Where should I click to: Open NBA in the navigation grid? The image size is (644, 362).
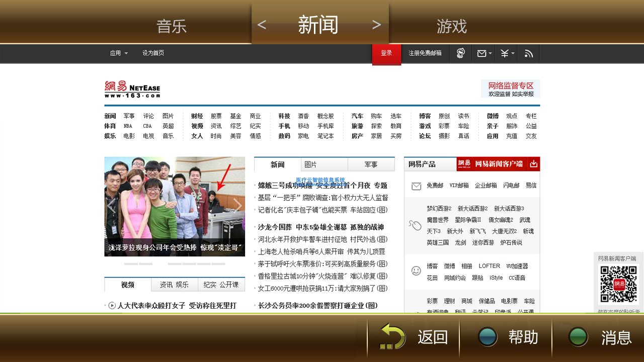click(x=128, y=126)
